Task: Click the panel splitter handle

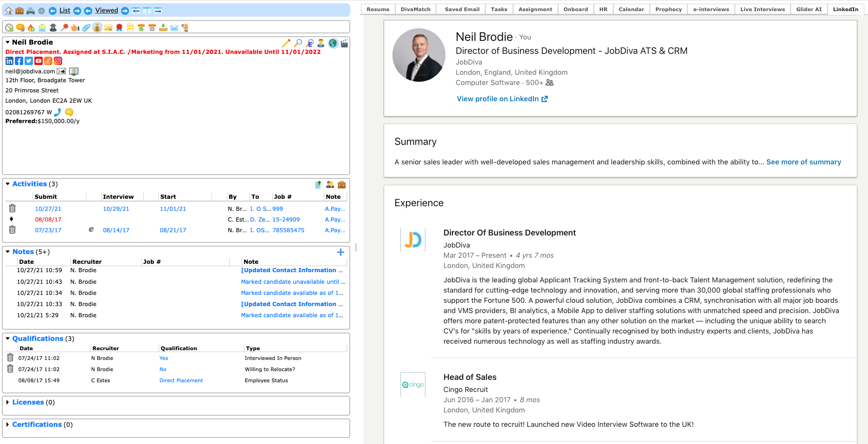Action: 356,248
